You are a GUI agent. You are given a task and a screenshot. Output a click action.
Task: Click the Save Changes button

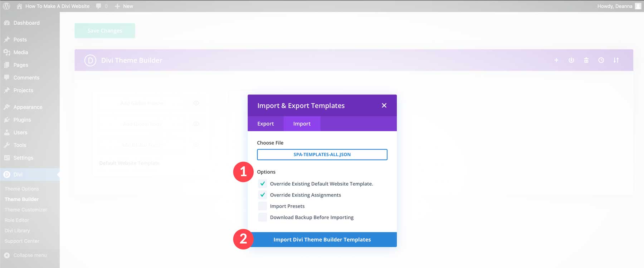click(105, 31)
